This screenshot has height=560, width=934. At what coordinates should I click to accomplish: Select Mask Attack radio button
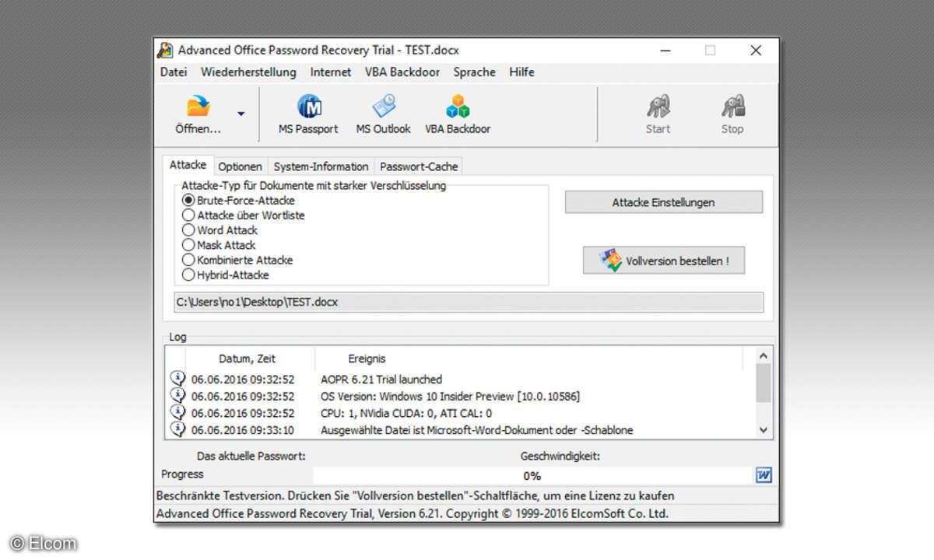coord(188,245)
